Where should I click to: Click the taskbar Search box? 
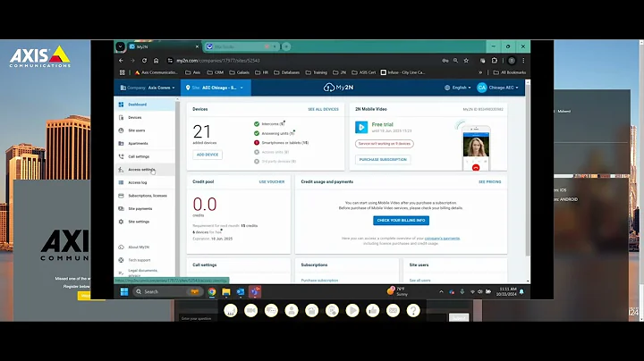click(x=167, y=291)
